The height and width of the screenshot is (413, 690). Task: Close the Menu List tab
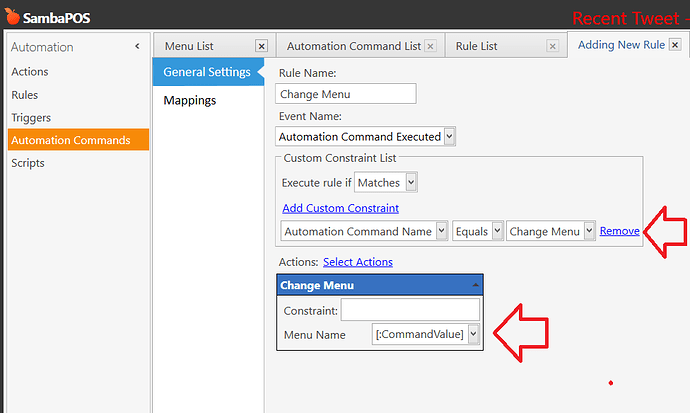[261, 46]
